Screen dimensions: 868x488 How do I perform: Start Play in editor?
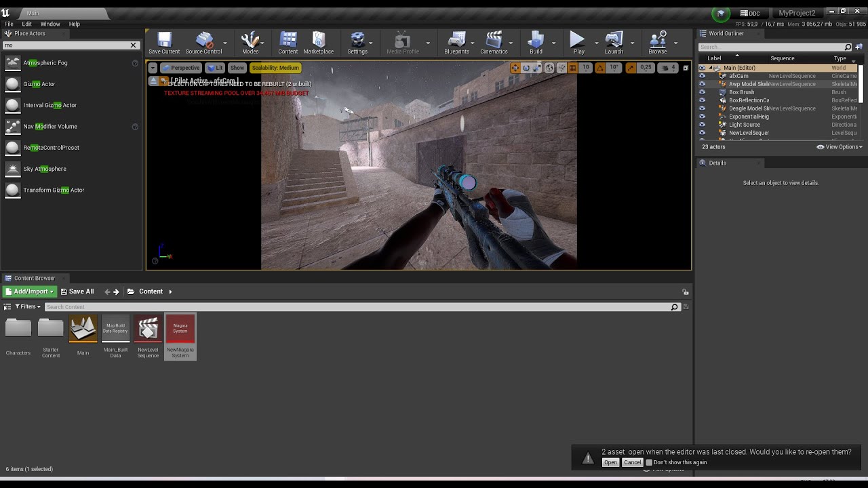click(578, 43)
